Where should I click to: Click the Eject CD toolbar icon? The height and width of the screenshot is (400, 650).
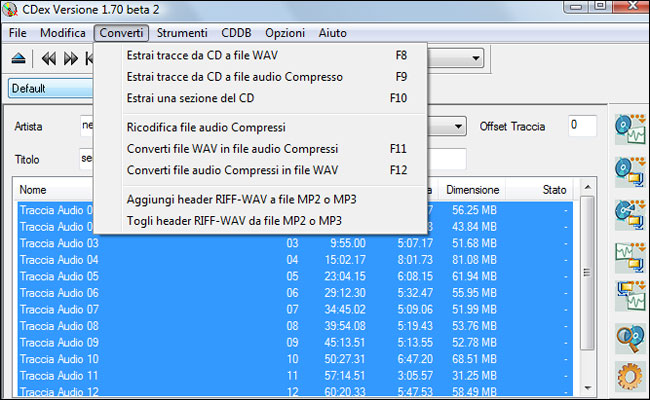coord(19,59)
